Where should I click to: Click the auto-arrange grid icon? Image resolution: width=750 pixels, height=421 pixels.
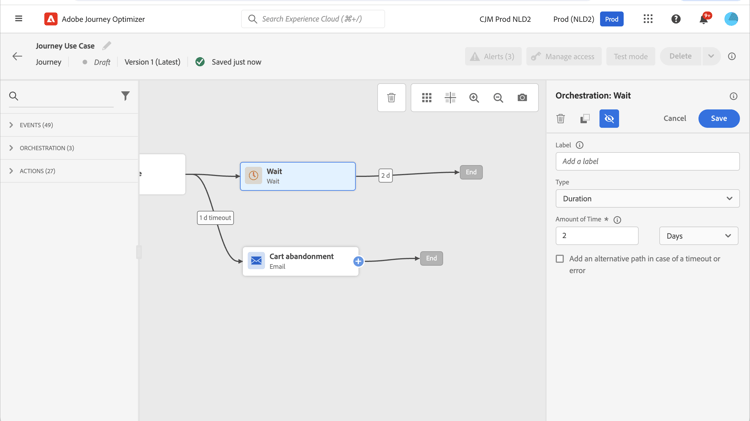427,98
